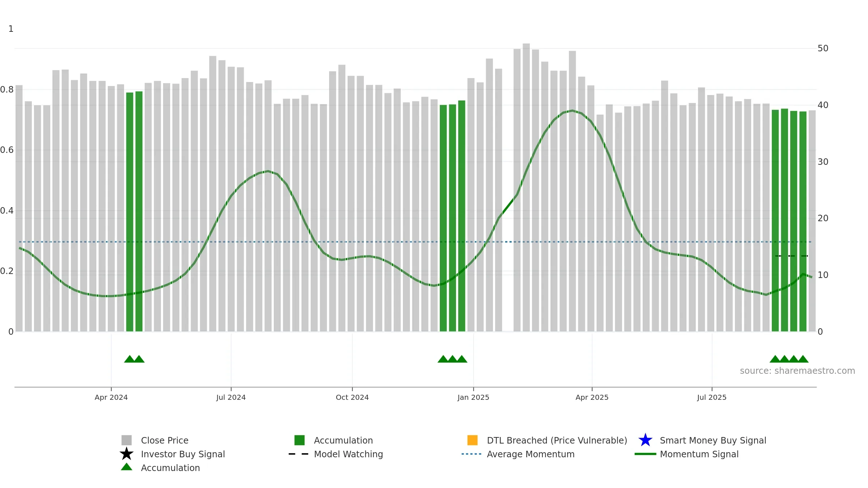Click the green Momentum Signal legend line
The width and height of the screenshot is (868, 488).
[x=645, y=454]
